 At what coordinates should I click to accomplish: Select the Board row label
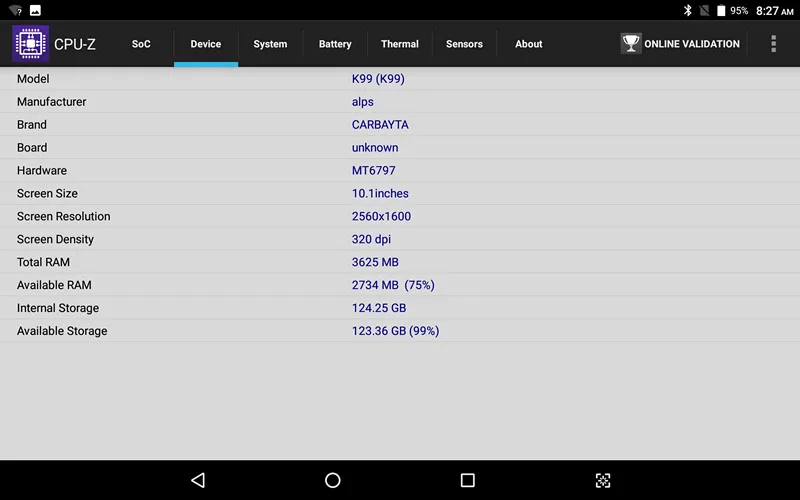pos(32,147)
